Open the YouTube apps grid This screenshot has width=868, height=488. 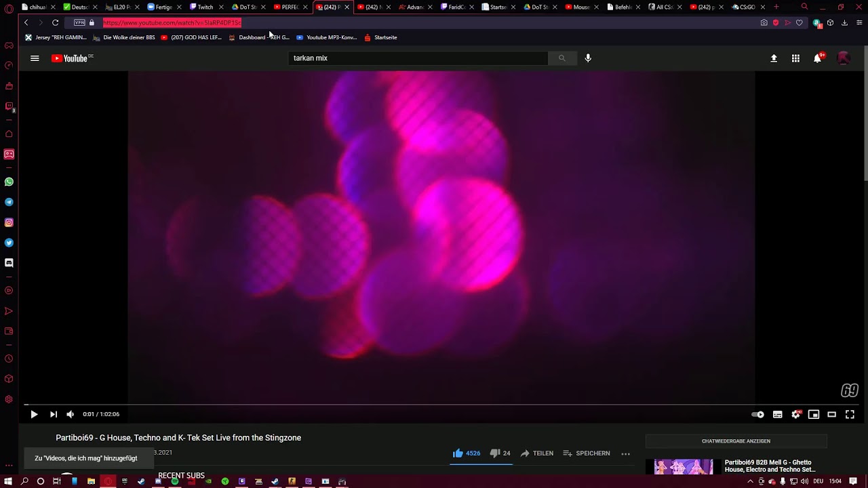(795, 58)
